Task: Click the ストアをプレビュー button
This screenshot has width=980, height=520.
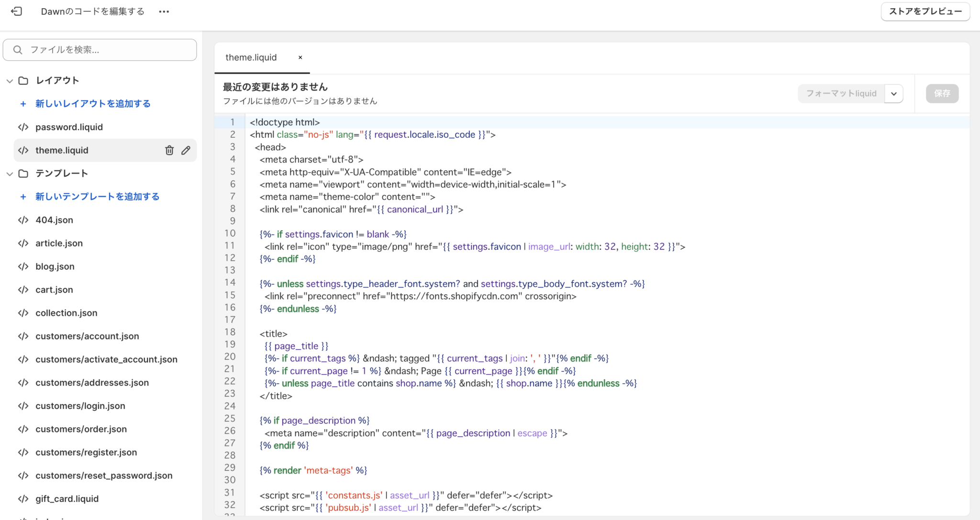Action: point(925,11)
